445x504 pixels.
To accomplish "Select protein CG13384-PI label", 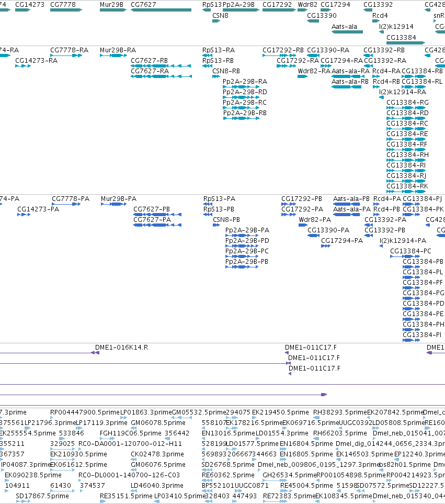I will click(x=422, y=334).
